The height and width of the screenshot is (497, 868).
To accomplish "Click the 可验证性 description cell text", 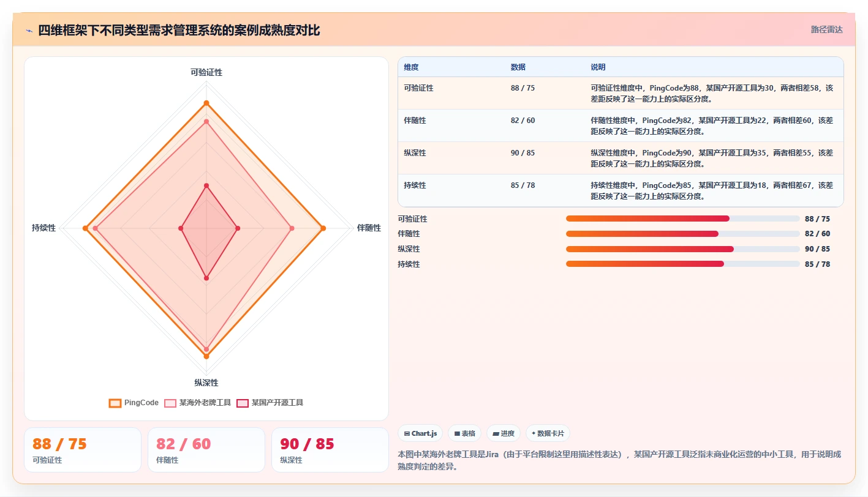I will point(712,93).
